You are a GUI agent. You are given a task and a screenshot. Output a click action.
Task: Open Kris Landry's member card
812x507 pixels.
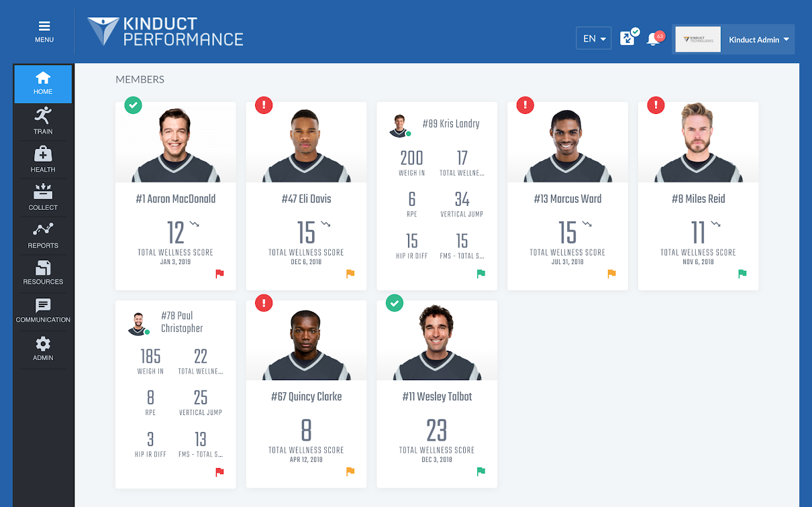click(437, 195)
